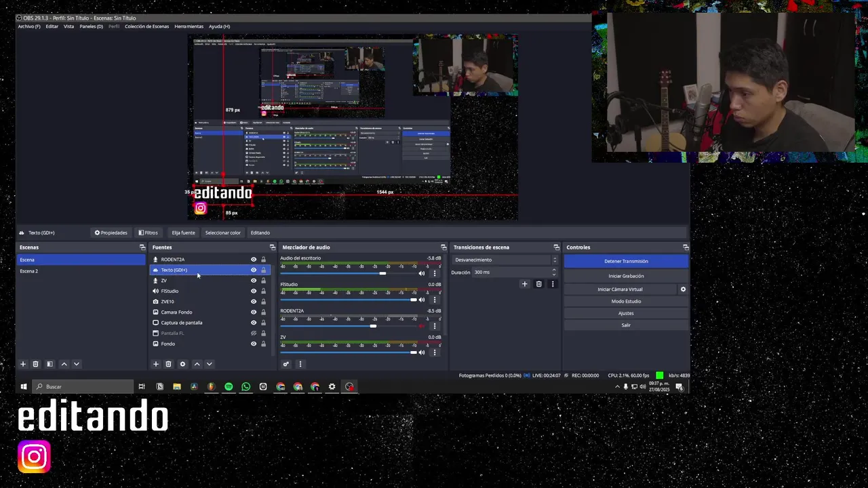Open Propiedades in source toolbar
Screen dimensions: 868x488
click(x=111, y=232)
